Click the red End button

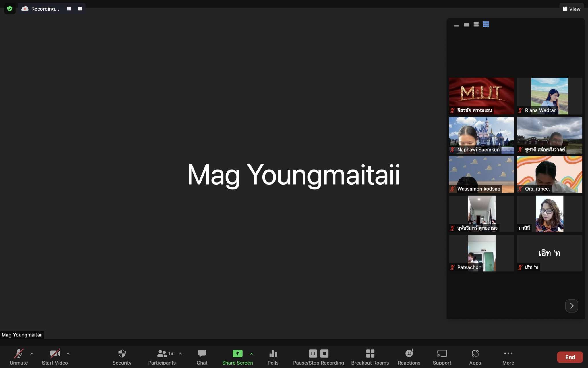570,357
